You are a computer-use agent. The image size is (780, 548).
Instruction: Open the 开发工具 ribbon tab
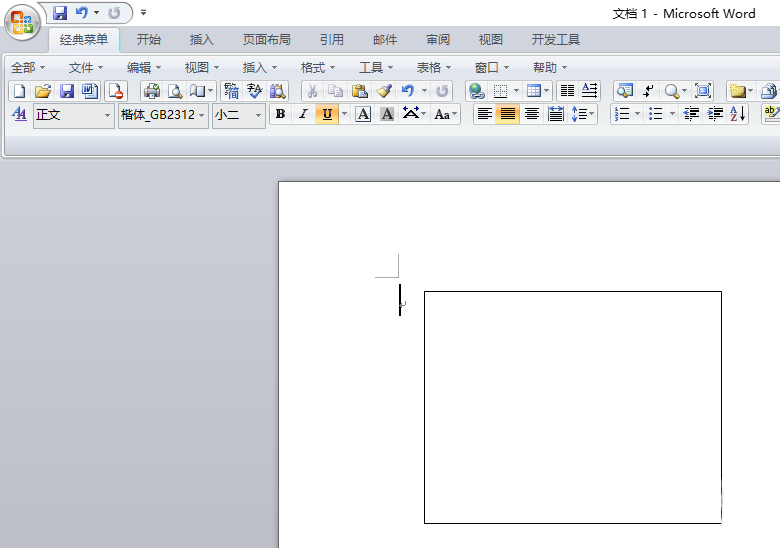[x=556, y=40]
